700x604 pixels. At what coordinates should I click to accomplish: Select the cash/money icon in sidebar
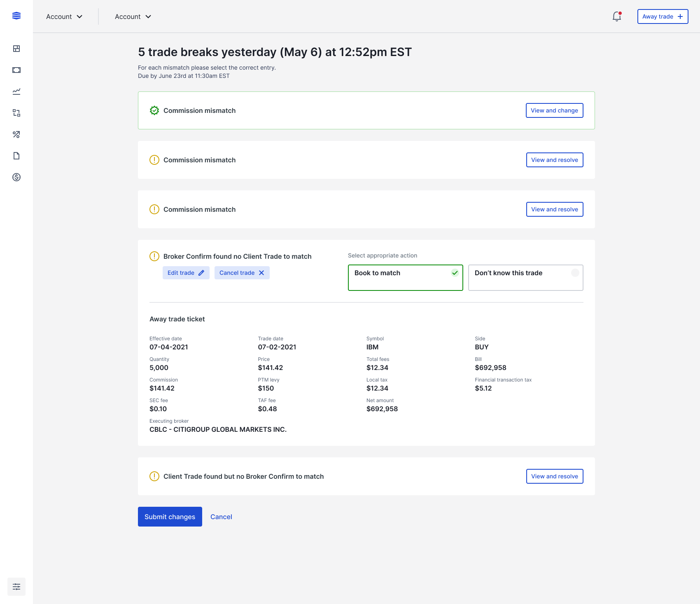(x=16, y=70)
